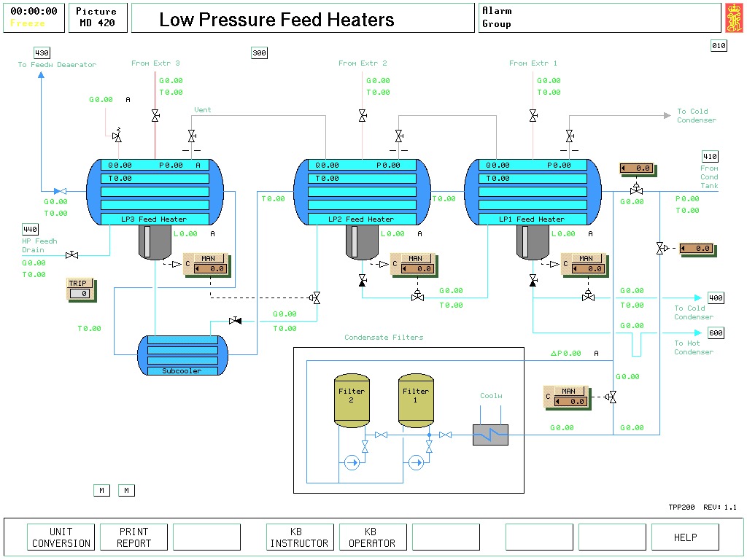Click the Filter 1 pump outlet valve
Image resolution: width=747 pixels, height=560 pixels.
point(429,446)
